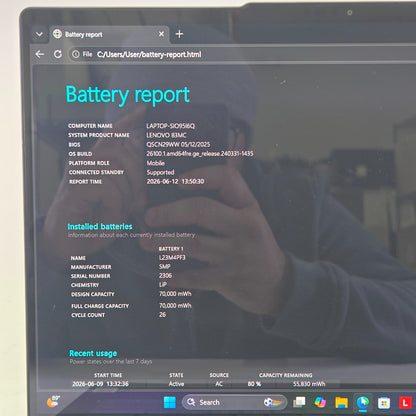Screen dimensions: 416x416
Task: Expand the tab search chevron
Action: pyautogui.click(x=39, y=34)
